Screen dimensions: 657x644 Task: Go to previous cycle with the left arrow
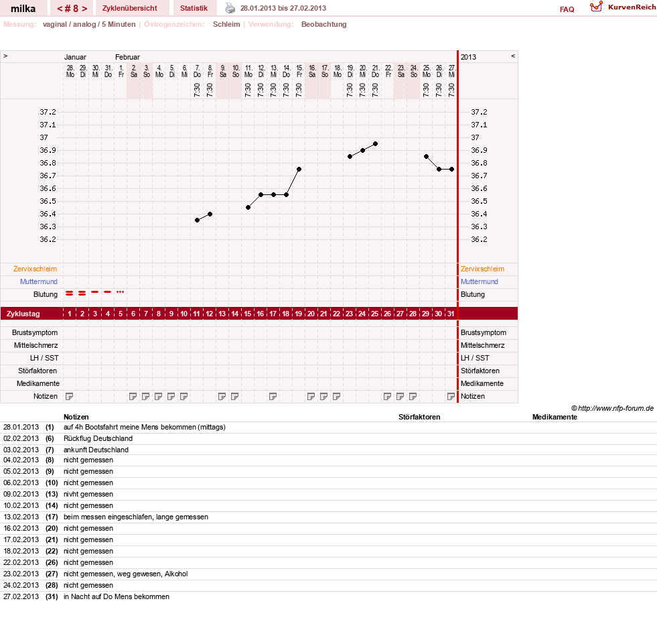[60, 9]
